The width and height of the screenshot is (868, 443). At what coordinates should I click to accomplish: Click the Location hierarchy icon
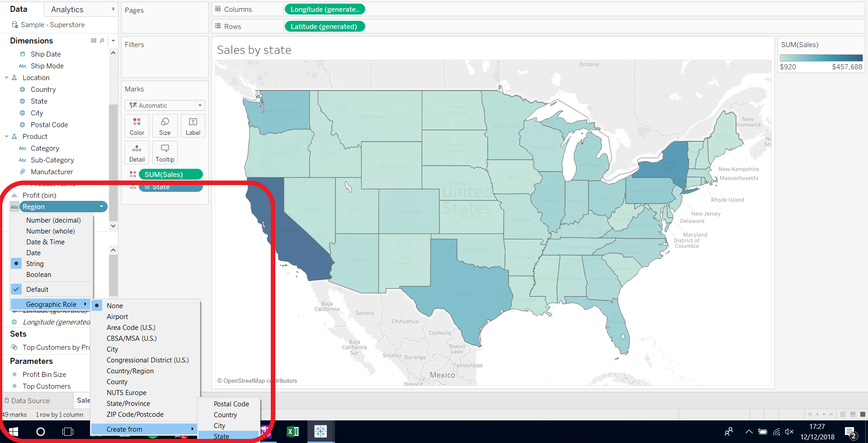(14, 78)
